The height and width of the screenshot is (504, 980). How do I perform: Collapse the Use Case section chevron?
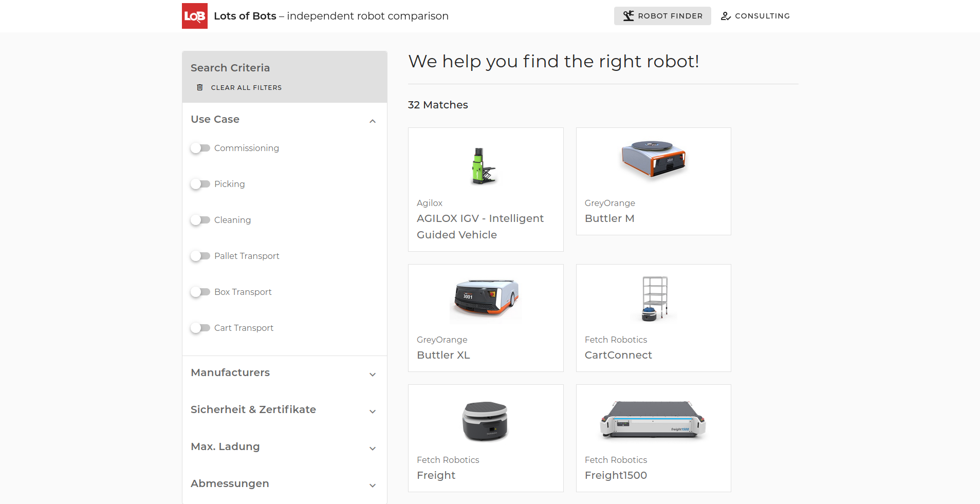(373, 121)
